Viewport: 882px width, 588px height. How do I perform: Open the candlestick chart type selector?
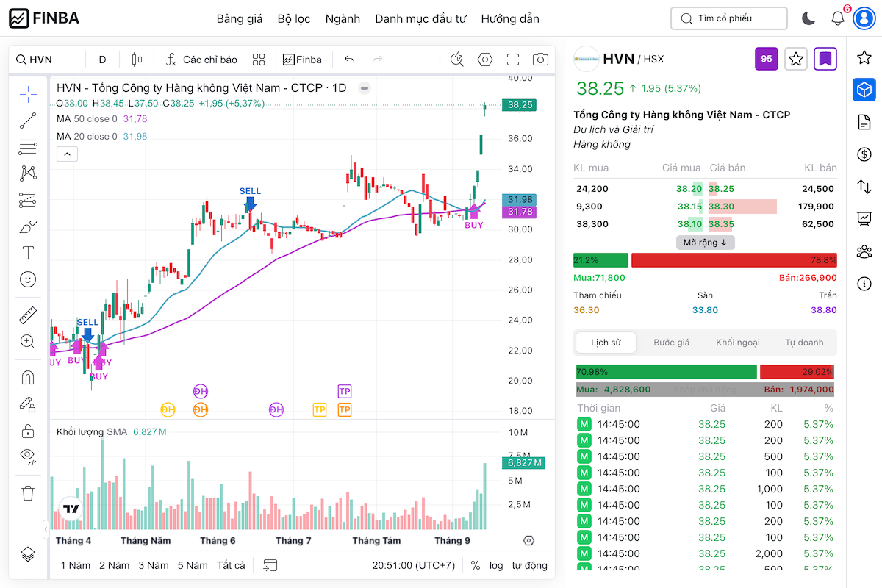[x=136, y=60]
